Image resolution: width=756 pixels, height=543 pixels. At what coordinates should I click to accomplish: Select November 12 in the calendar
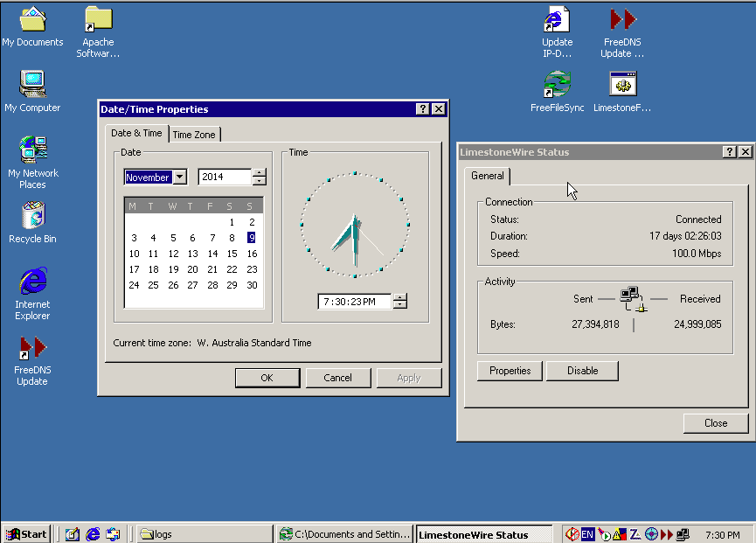173,254
